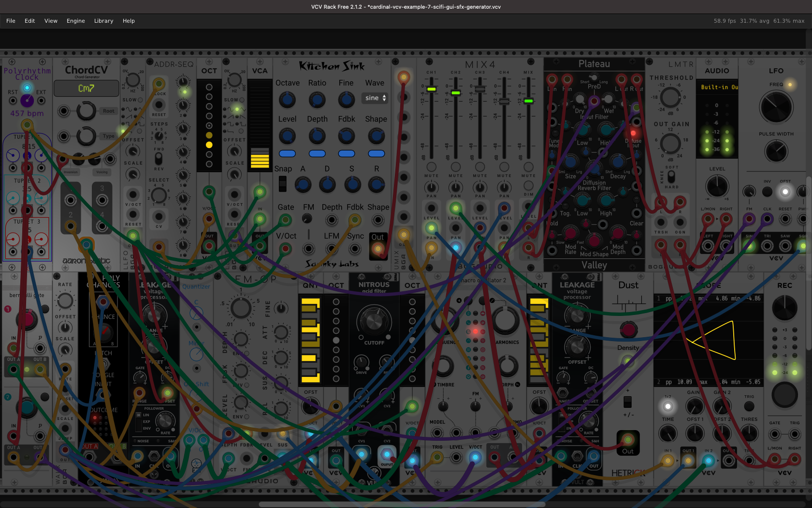Open the Wave 'sine' dropdown in Kitchen Sink
Screen dimensions: 812x508
(375, 98)
